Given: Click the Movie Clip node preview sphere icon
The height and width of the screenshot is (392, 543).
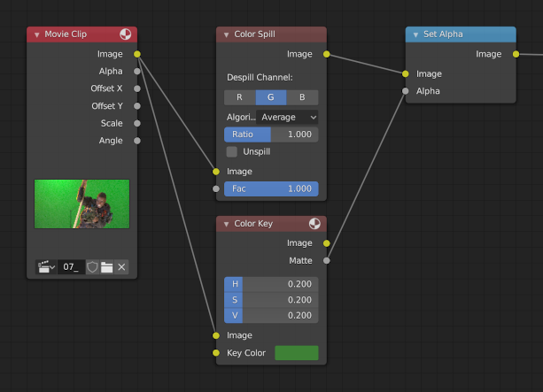Looking at the screenshot, I should pos(126,35).
